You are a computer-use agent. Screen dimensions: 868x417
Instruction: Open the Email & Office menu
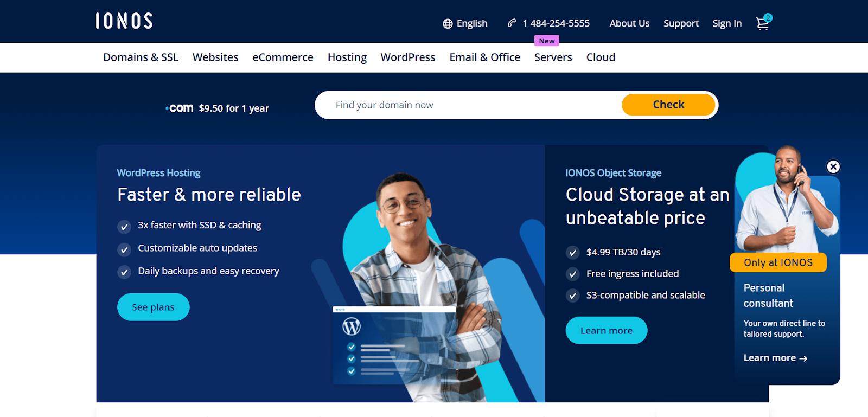pyautogui.click(x=484, y=57)
